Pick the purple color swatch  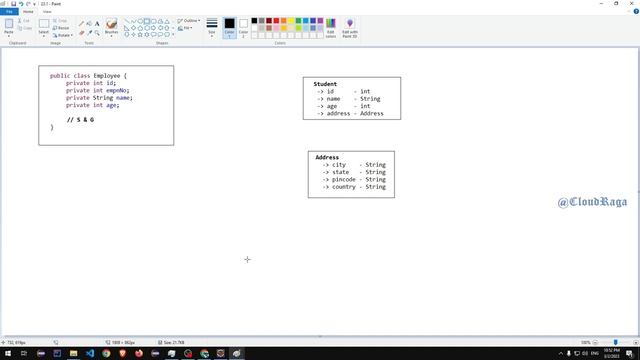tap(320, 20)
